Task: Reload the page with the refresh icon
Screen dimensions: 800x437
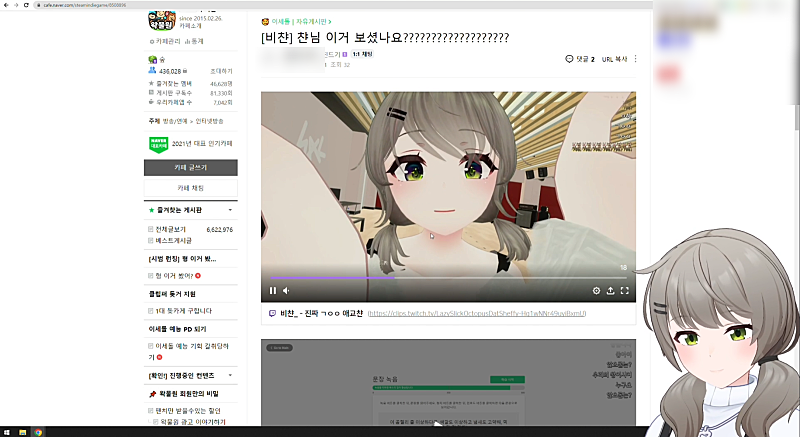Action: click(26, 5)
